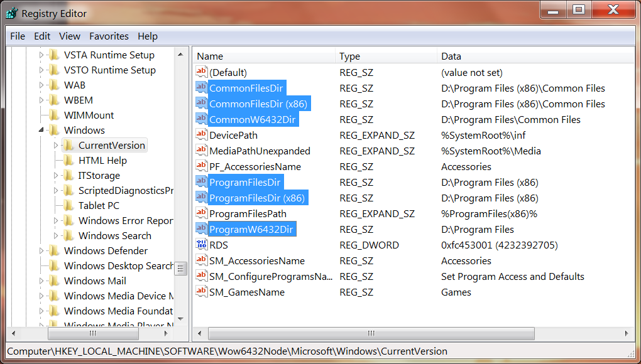This screenshot has width=641, height=364.
Task: Click the HTML Help folder icon
Action: (68, 160)
